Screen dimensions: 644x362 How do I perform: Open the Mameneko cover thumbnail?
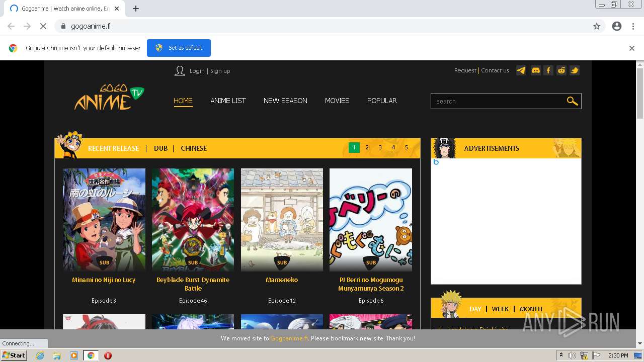pos(282,220)
